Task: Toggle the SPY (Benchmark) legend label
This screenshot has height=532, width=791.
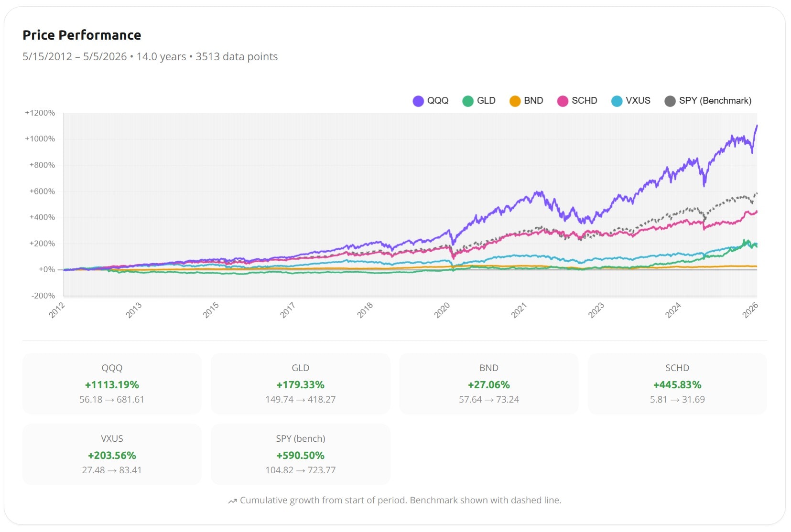Action: pyautogui.click(x=715, y=101)
